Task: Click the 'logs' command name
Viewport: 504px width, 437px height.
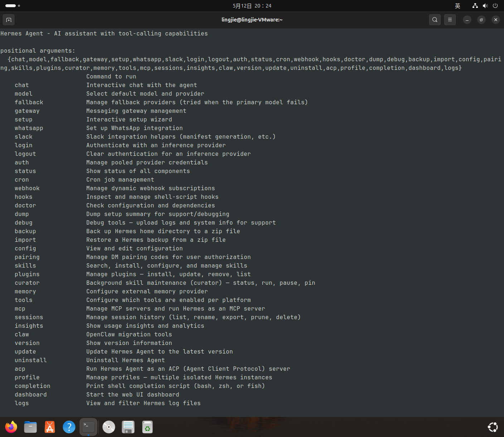Action: pos(22,403)
